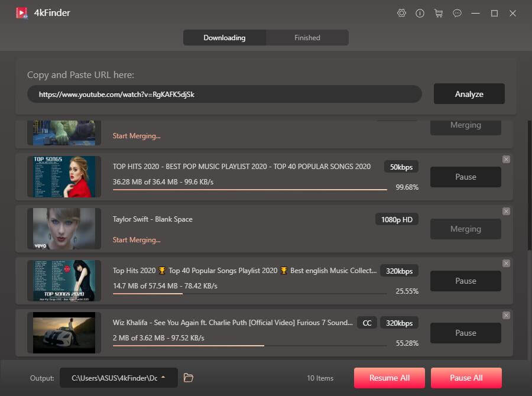Image resolution: width=532 pixels, height=396 pixels.
Task: Click Resume All button
Action: coord(390,378)
